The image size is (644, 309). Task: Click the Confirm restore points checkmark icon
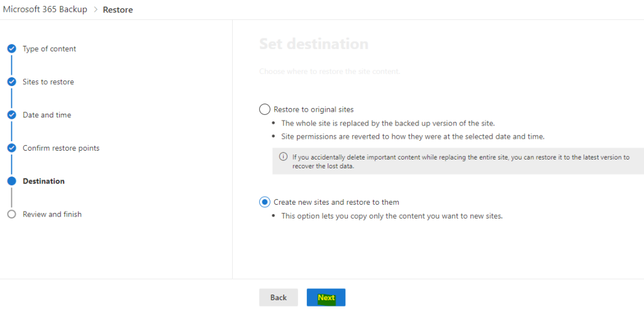point(11,148)
